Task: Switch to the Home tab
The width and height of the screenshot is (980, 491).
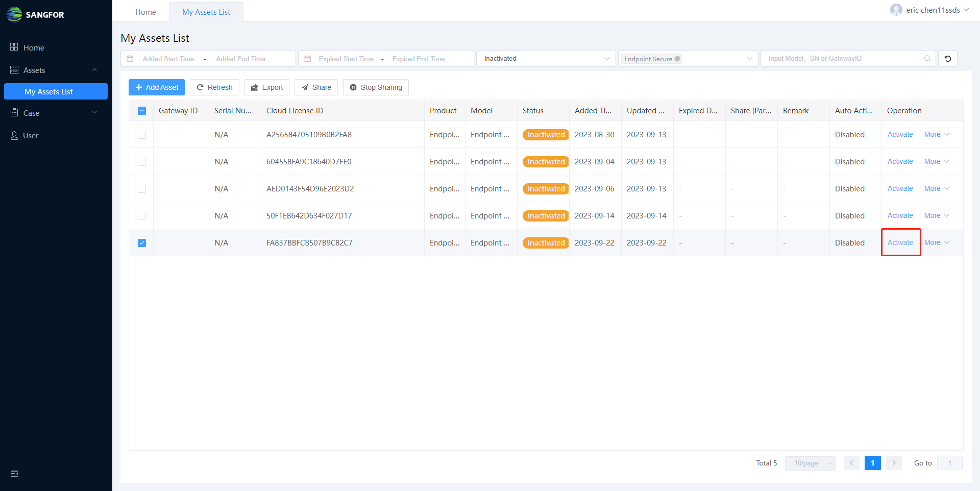Action: tap(145, 12)
